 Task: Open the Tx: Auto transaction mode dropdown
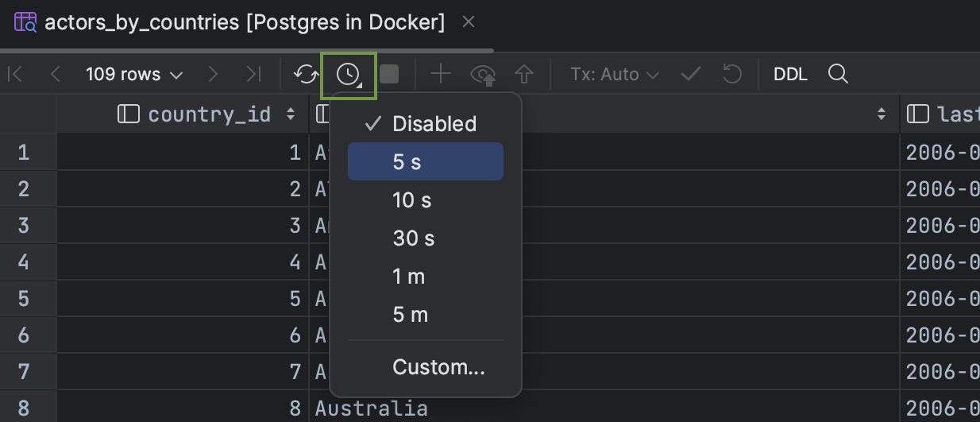pyautogui.click(x=615, y=75)
